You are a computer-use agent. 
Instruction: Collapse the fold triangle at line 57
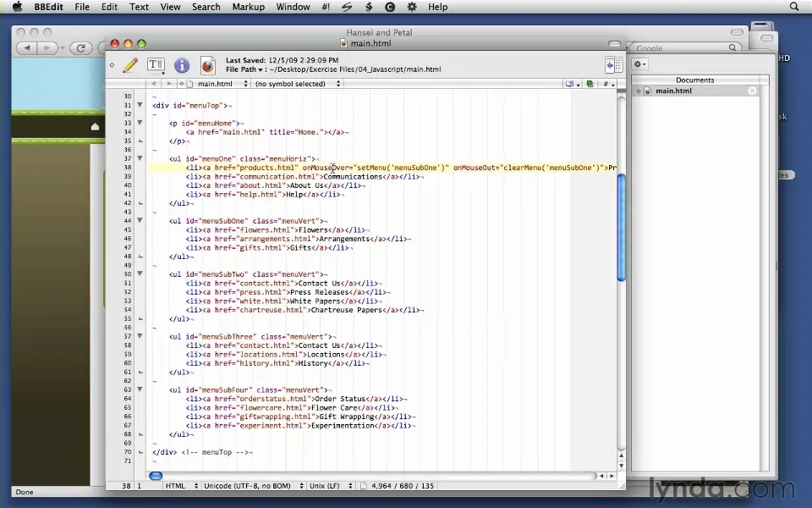[140, 336]
